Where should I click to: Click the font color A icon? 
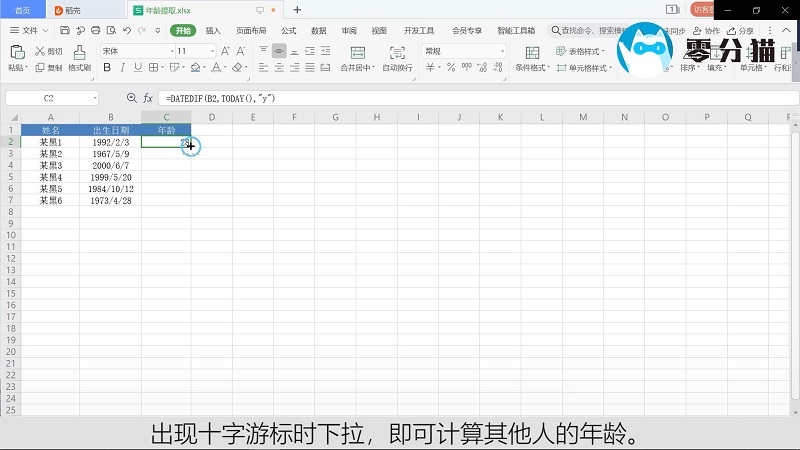click(216, 67)
